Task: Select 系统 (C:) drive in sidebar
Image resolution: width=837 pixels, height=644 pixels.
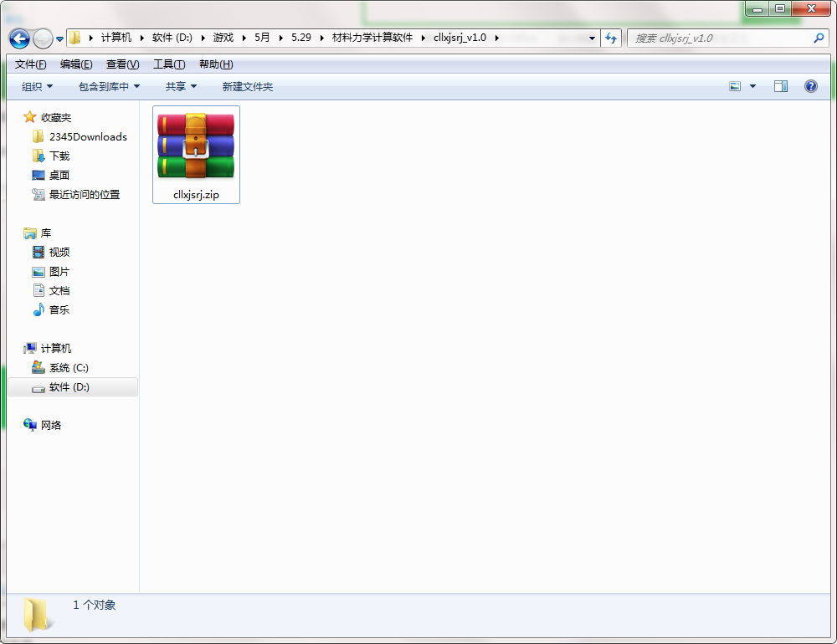Action: point(68,368)
